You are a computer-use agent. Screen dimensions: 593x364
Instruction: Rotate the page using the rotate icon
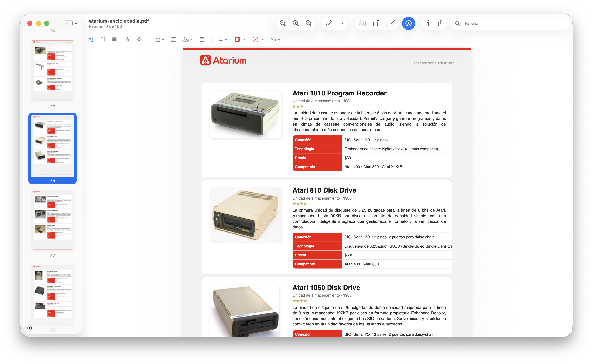[376, 23]
